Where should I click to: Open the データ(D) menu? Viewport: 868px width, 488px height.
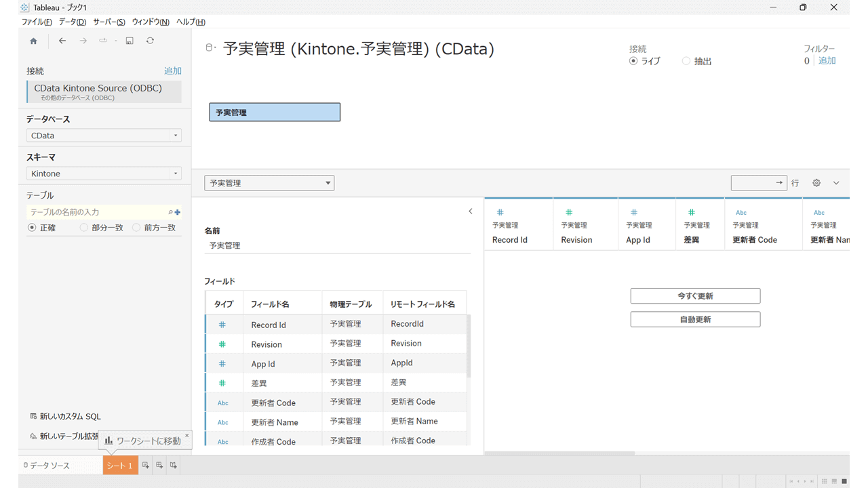pos(73,22)
